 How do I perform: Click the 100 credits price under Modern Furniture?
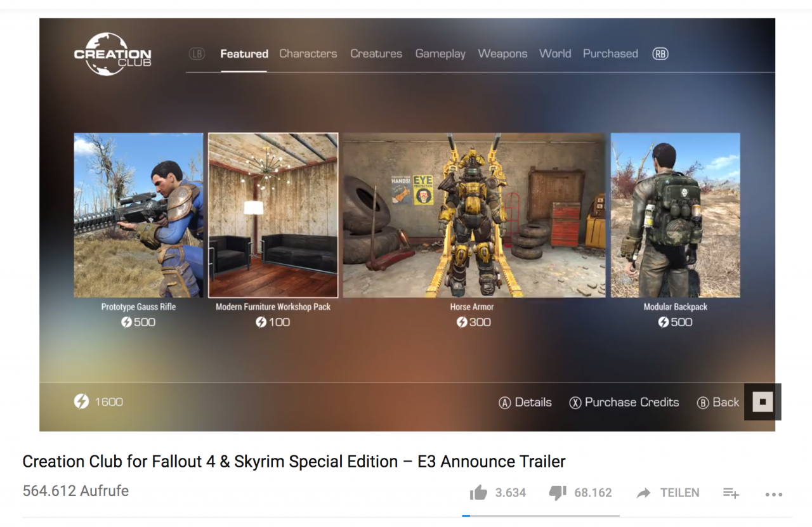click(273, 322)
